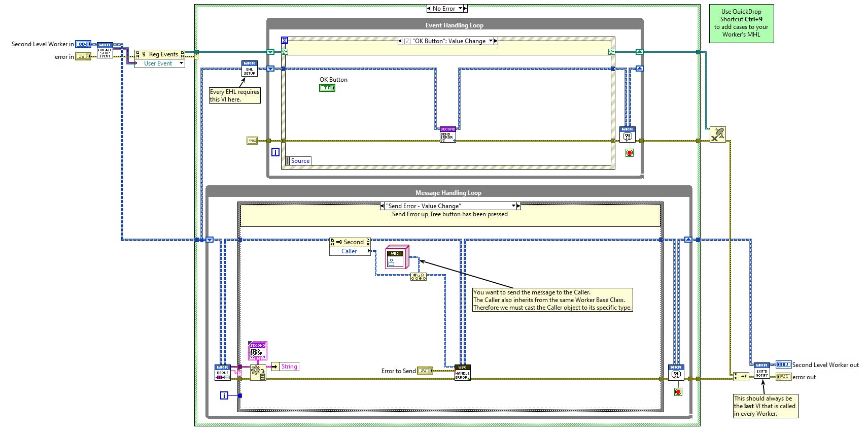Screen dimensions: 868x433
Task: Select the To More Specific Class node
Action: tap(419, 277)
